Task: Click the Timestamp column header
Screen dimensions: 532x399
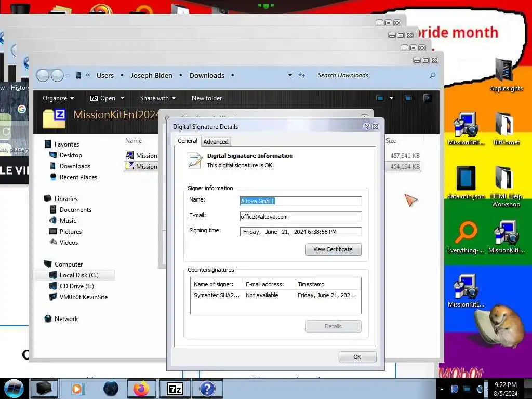Action: [328, 284]
